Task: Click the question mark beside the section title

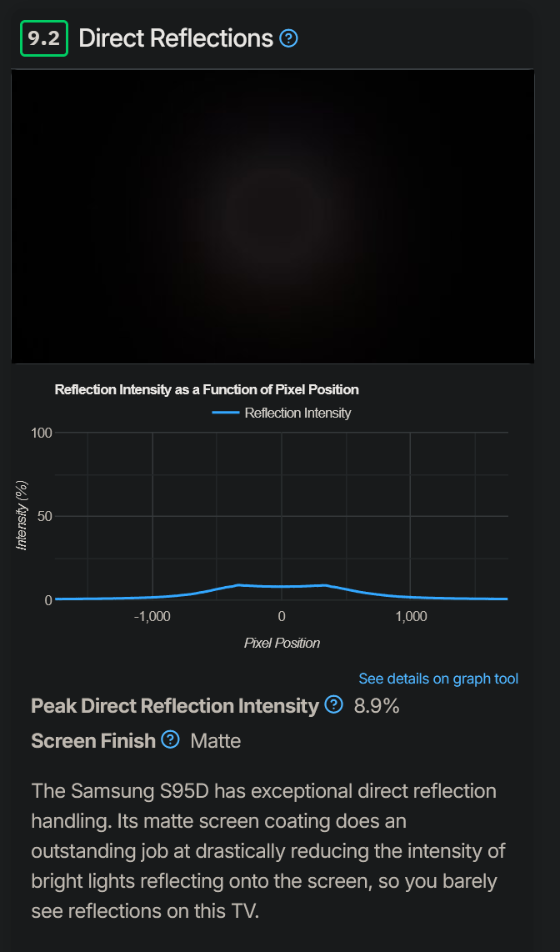Action: pyautogui.click(x=288, y=38)
